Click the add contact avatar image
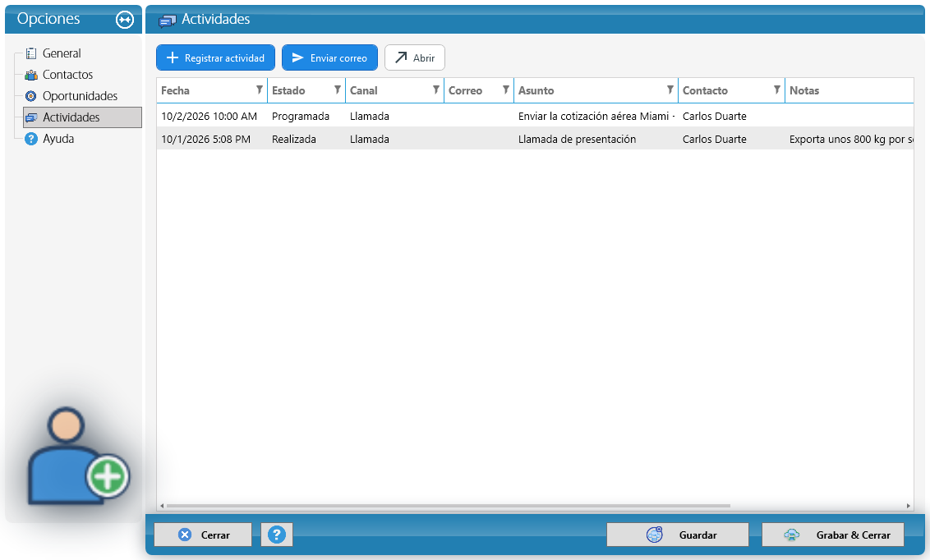 pyautogui.click(x=78, y=456)
